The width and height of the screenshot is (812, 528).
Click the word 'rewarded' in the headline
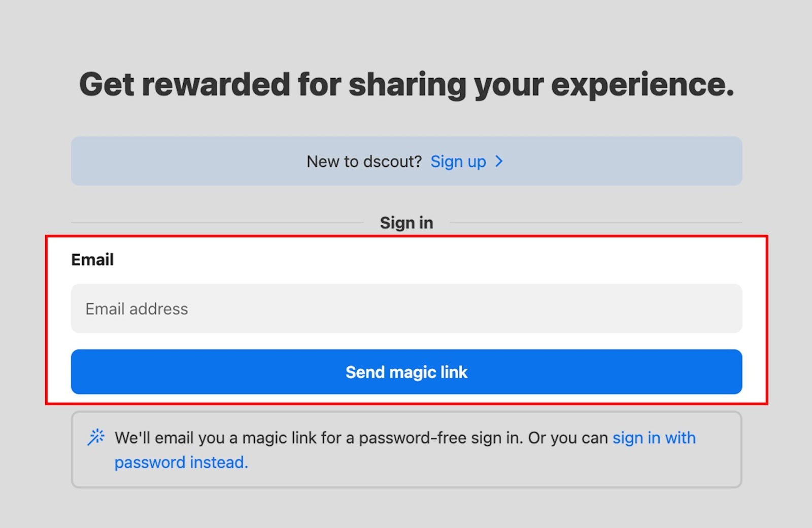216,84
